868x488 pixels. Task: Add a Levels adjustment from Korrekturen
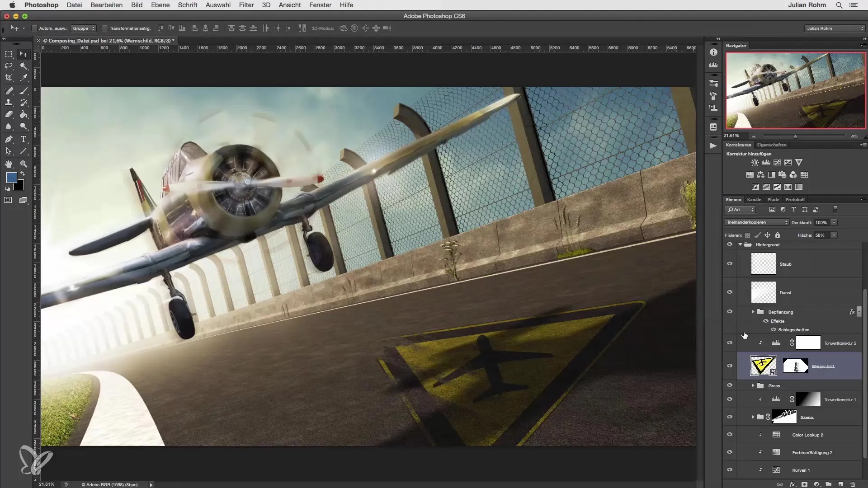tap(766, 163)
